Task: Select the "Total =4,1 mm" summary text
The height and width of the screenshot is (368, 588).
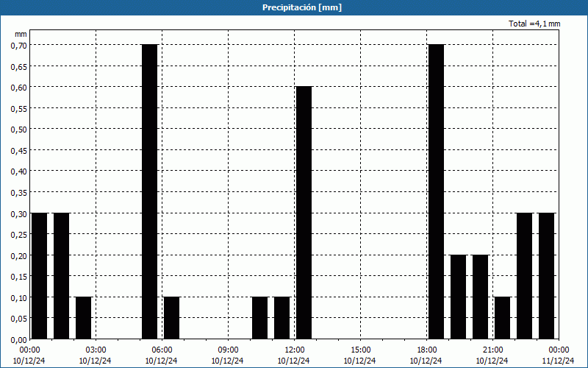Action: (534, 24)
